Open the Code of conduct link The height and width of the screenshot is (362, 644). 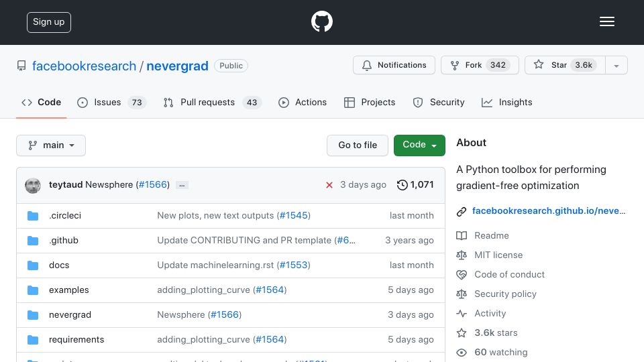(x=509, y=275)
